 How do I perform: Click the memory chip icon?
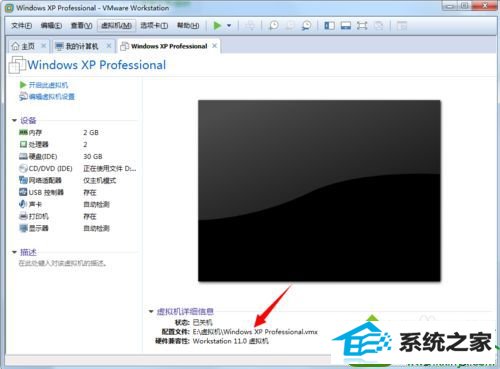tap(23, 132)
